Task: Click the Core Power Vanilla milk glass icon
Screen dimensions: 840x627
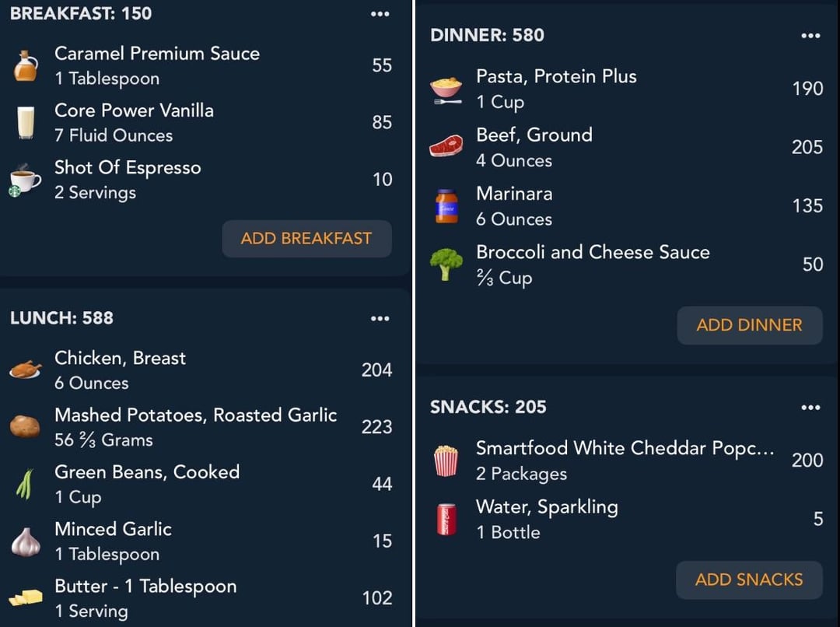Action: (26, 123)
